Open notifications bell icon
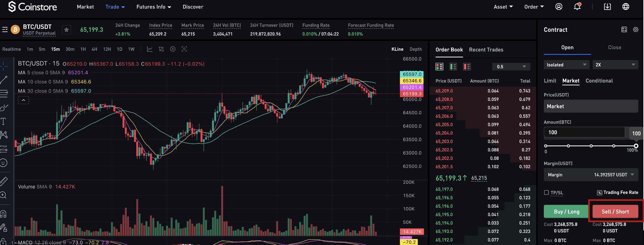The height and width of the screenshot is (245, 644). click(x=577, y=7)
